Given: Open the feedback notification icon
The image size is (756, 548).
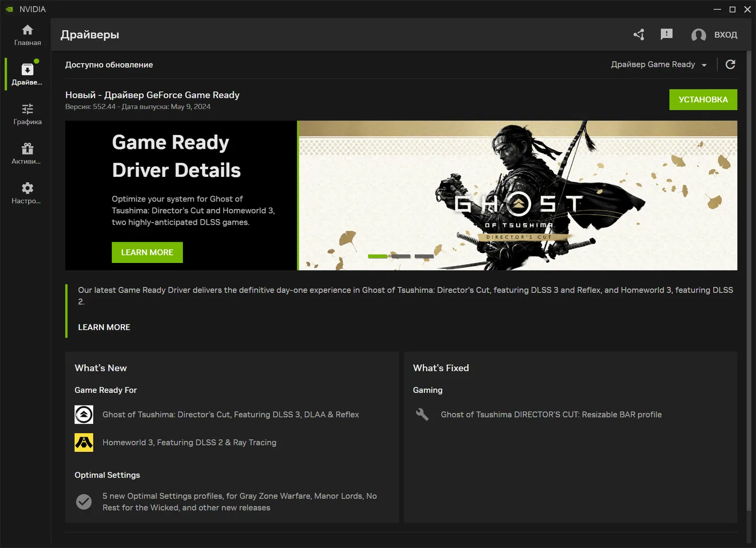Looking at the screenshot, I should click(x=666, y=34).
